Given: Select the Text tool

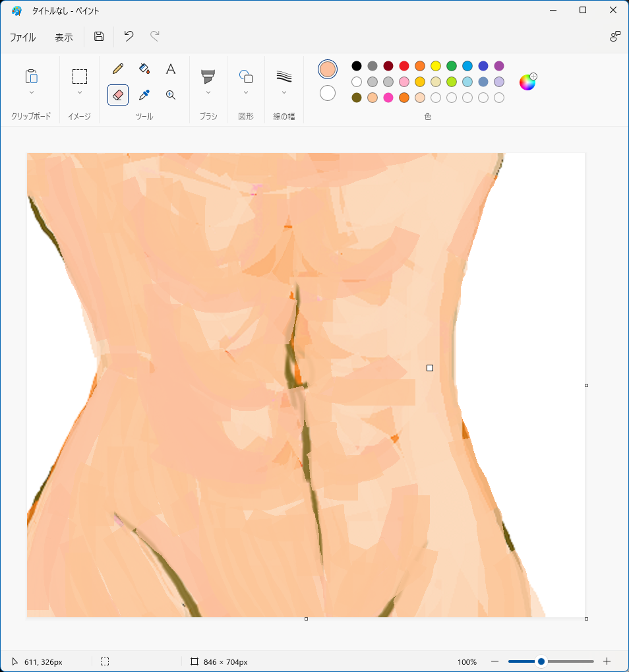Looking at the screenshot, I should pos(171,69).
